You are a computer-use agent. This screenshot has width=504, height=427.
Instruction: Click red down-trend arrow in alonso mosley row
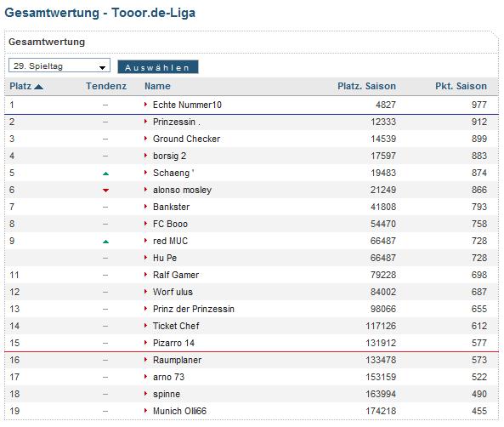105,191
